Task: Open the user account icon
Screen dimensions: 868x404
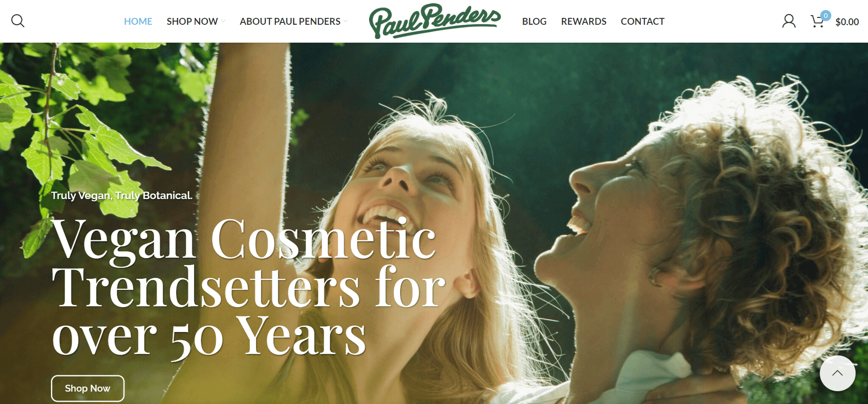Action: pyautogui.click(x=789, y=21)
